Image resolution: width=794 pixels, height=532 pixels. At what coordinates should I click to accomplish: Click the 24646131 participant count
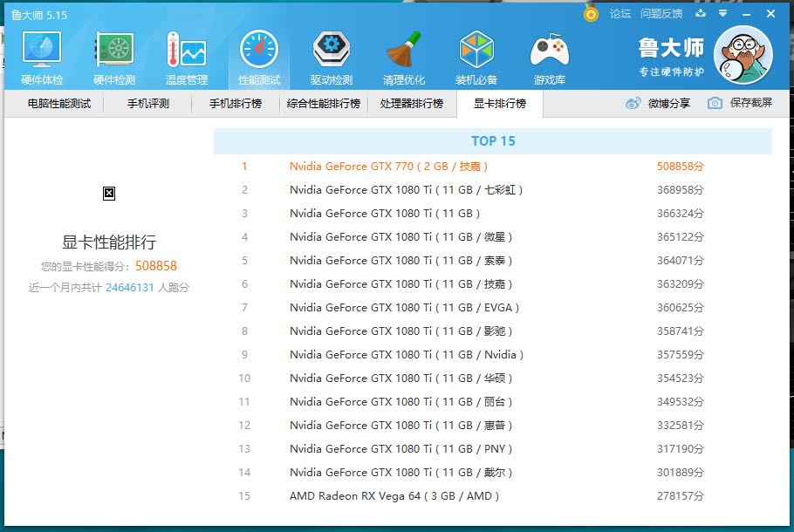click(x=130, y=288)
